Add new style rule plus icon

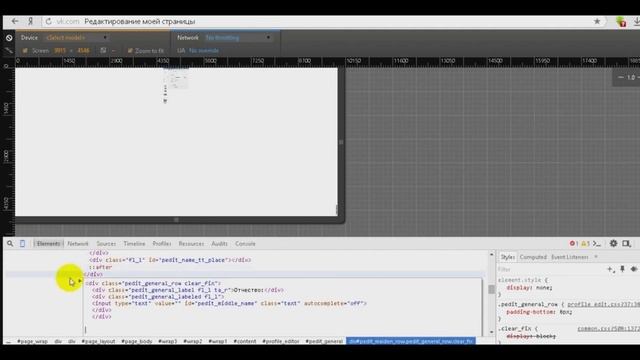610,269
